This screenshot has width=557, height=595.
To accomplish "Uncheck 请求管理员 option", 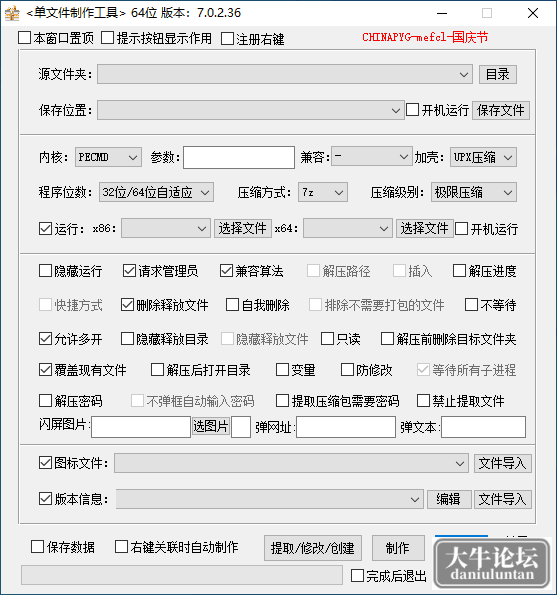I will [129, 271].
